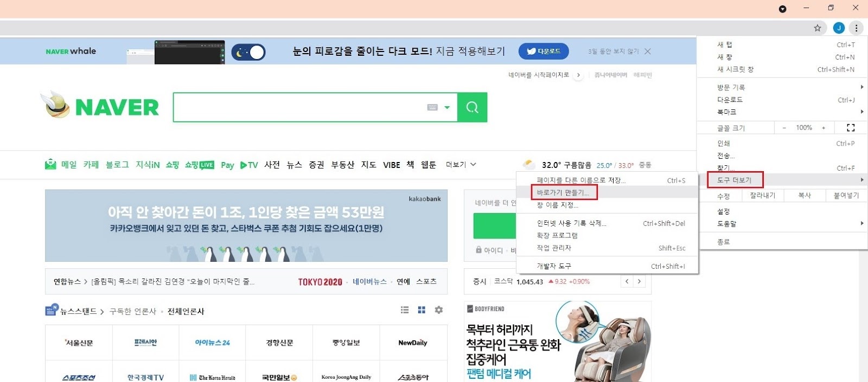The height and width of the screenshot is (382, 868).
Task: Select the 전체언론사 tab
Action: 186,312
